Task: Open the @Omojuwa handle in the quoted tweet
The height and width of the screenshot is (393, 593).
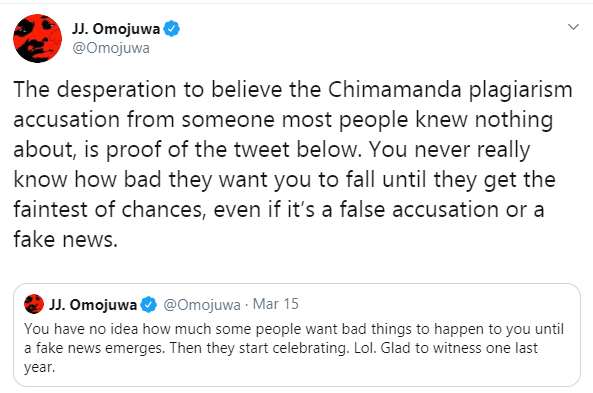Action: 202,304
